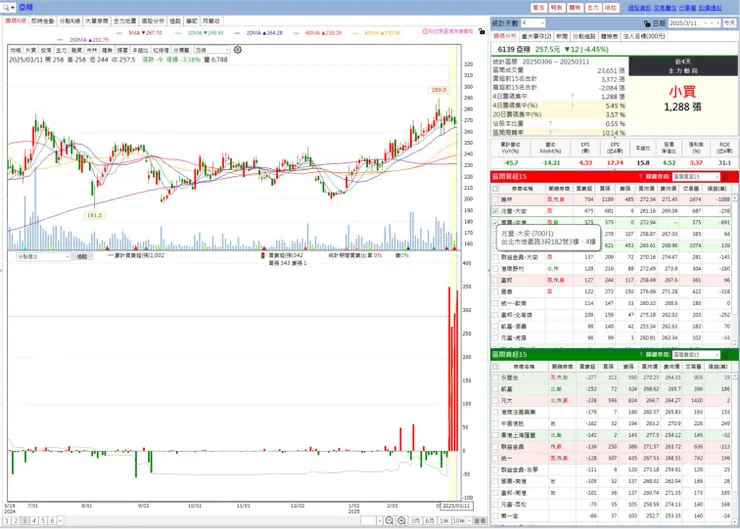Screen dimensions: 740x529
Task: Open the 行事曆 link in top bar
Action: tap(688, 8)
